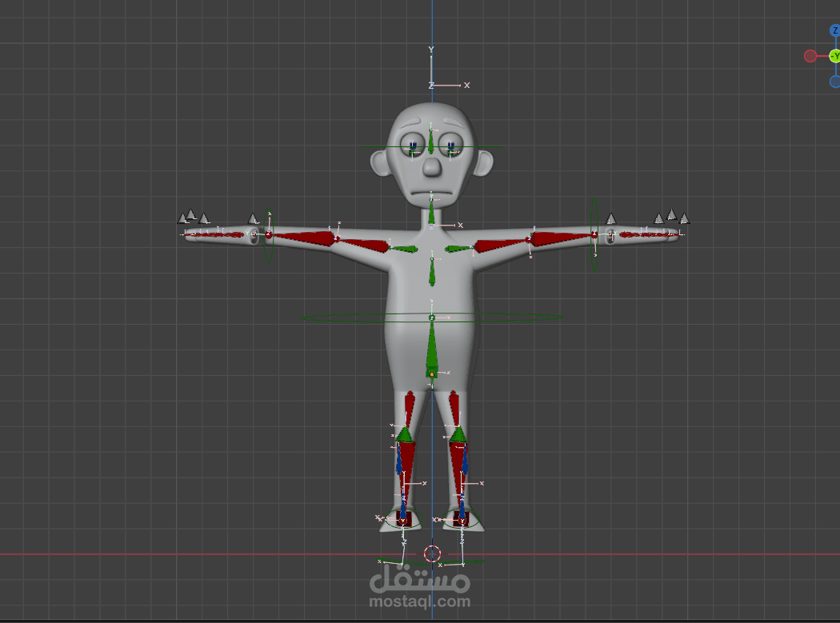
Task: Select the green neck bone under the chin
Action: pos(431,212)
